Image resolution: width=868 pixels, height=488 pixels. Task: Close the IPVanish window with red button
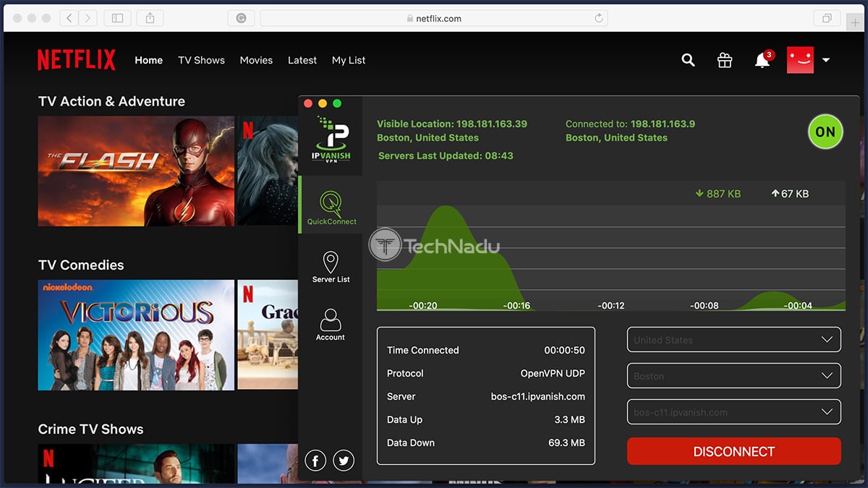tap(308, 103)
